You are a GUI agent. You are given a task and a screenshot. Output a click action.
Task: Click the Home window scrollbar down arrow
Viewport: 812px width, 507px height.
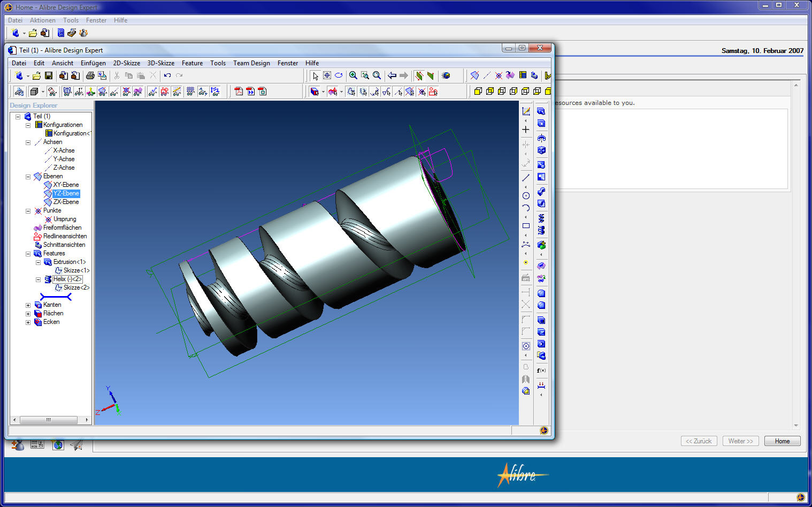click(796, 426)
